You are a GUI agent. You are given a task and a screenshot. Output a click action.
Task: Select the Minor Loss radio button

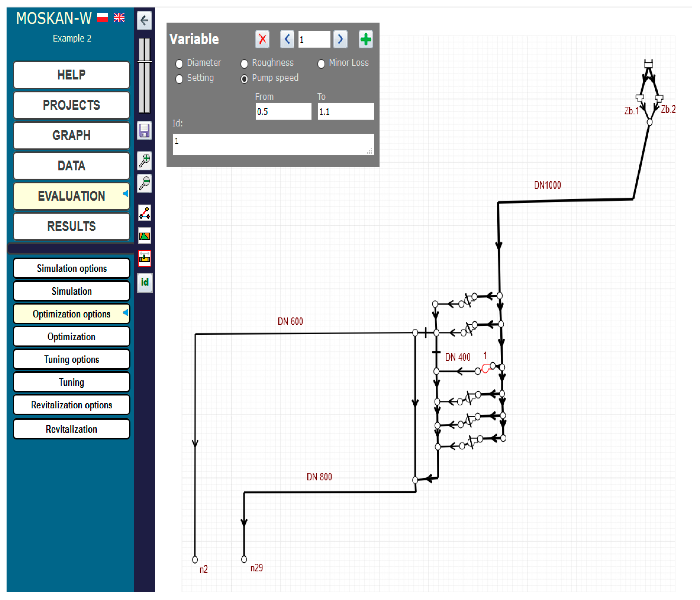321,63
